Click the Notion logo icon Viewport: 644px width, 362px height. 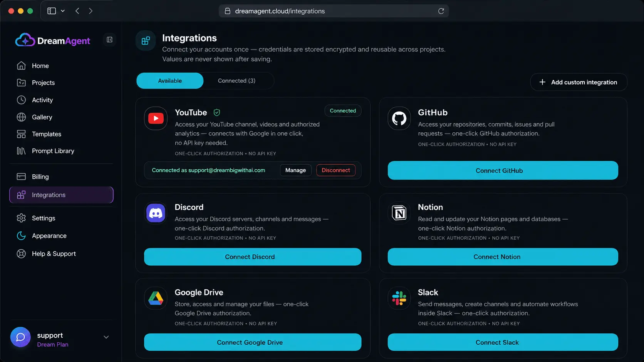click(x=399, y=213)
